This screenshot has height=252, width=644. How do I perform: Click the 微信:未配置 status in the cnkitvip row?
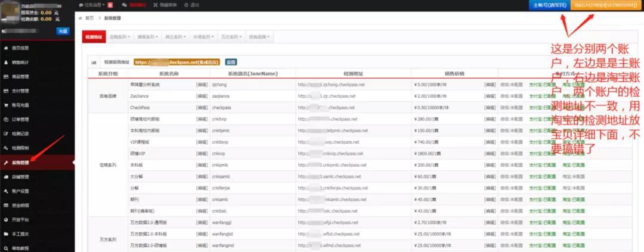point(512,119)
